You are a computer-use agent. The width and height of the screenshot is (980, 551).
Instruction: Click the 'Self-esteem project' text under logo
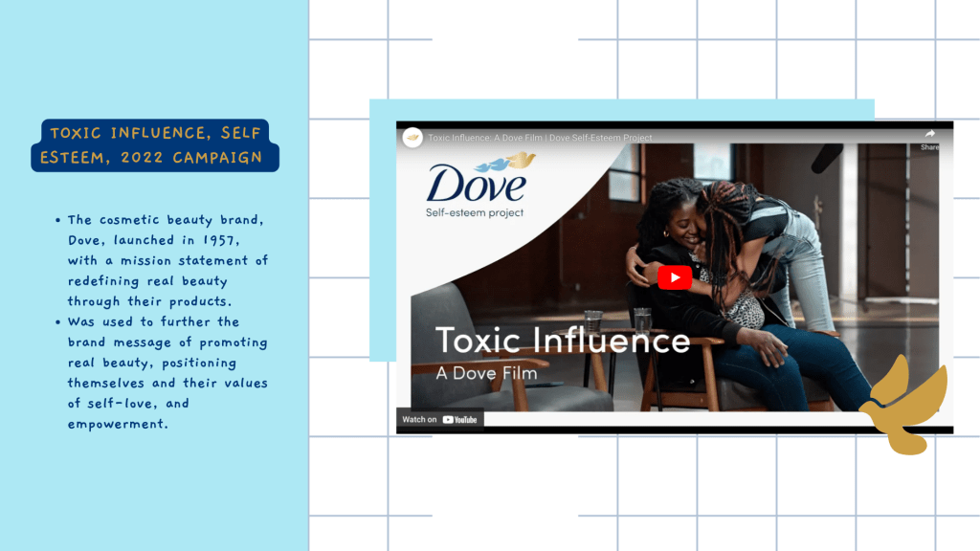pyautogui.click(x=475, y=212)
